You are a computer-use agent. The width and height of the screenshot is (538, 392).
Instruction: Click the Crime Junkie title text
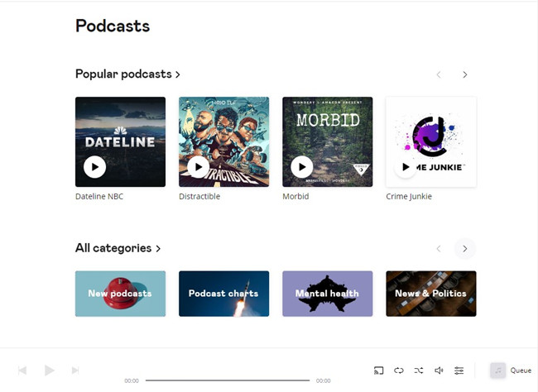tap(409, 197)
